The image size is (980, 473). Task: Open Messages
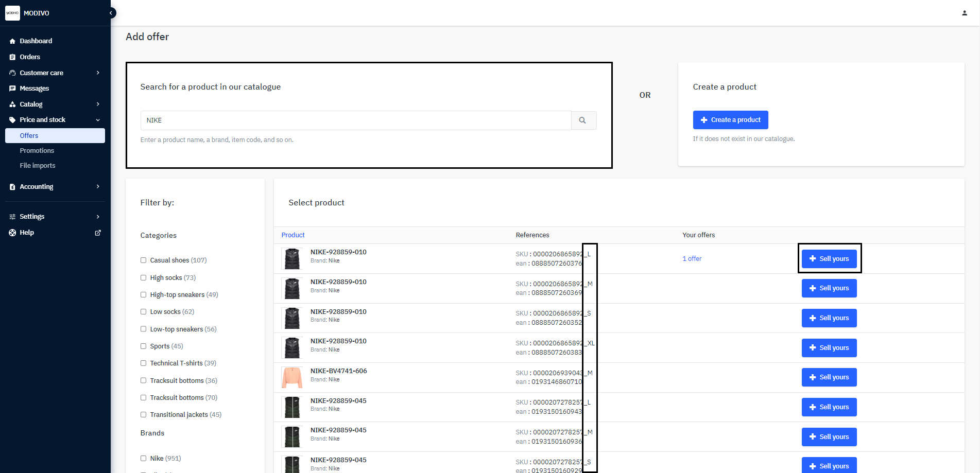coord(34,88)
